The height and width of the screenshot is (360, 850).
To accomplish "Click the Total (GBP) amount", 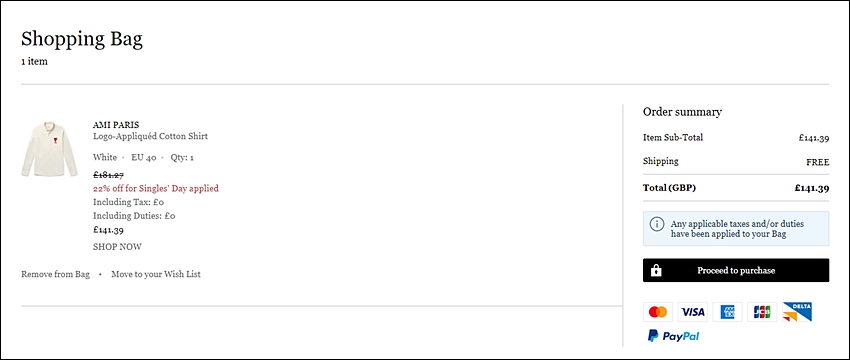I will point(812,188).
